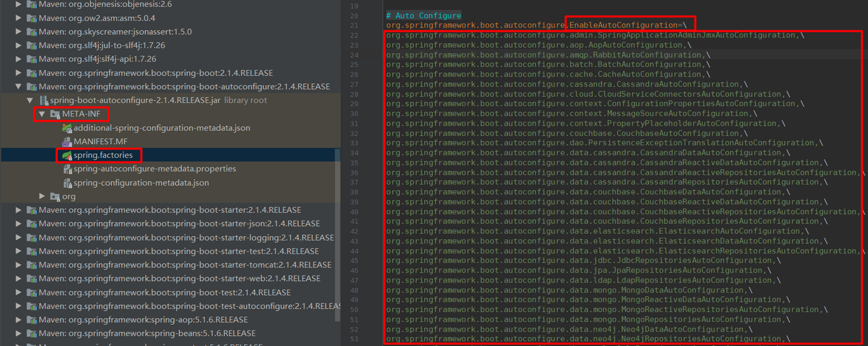Click library icon for slf4j-api:1.7.26
This screenshot has height=346, width=868.
(x=31, y=59)
